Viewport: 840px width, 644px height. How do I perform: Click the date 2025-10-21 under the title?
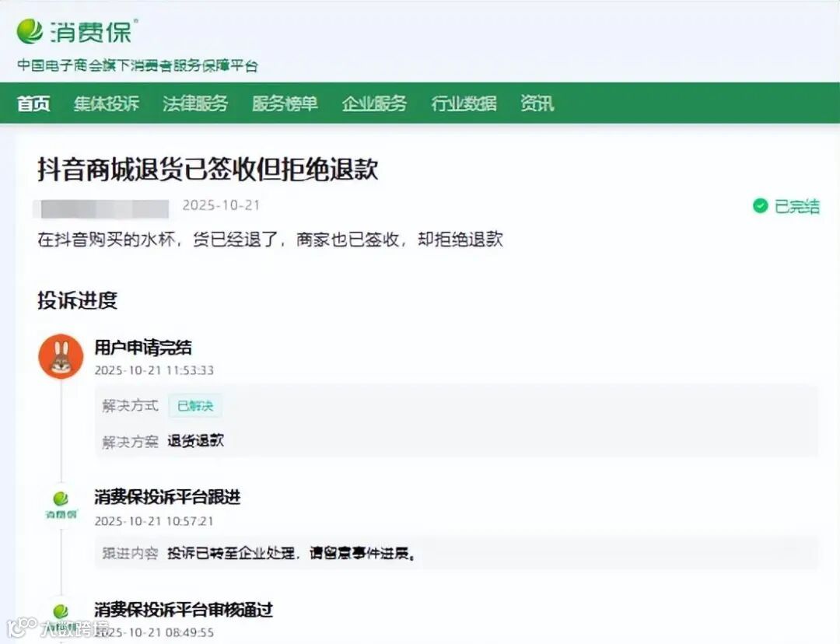[221, 205]
